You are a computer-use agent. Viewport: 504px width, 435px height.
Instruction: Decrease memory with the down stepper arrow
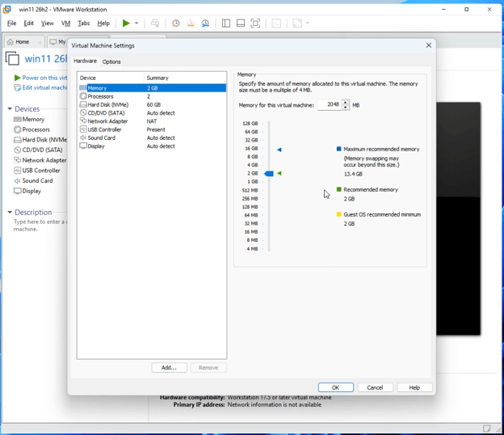pyautogui.click(x=345, y=108)
